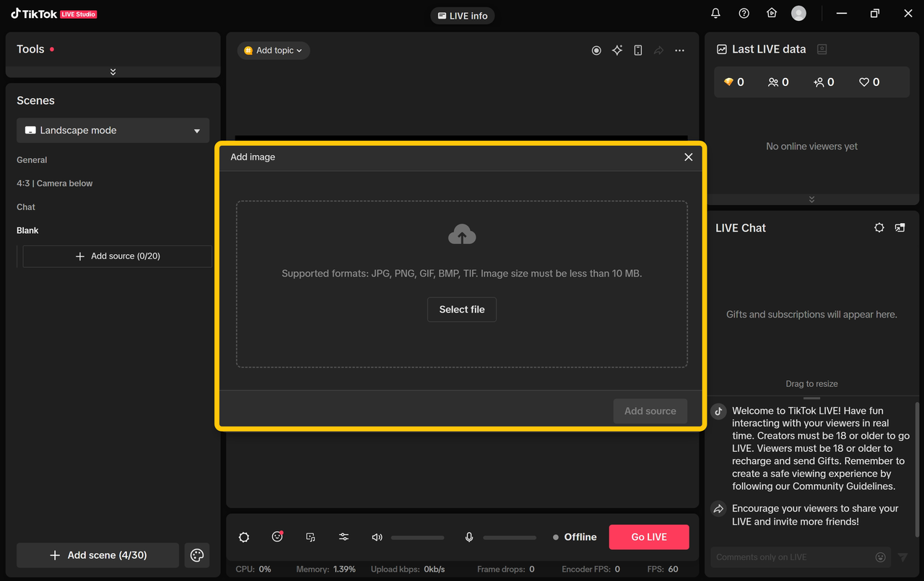Open the more options ellipsis menu
924x581 pixels.
tap(679, 51)
